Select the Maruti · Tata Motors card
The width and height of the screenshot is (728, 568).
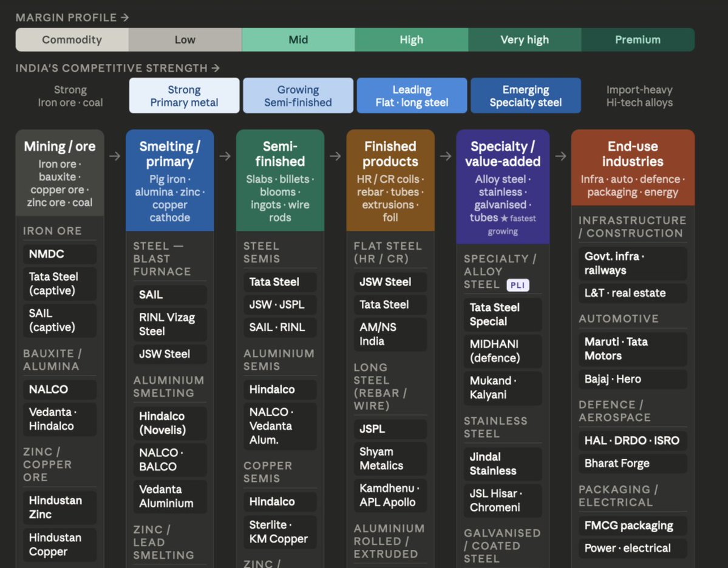click(x=633, y=349)
